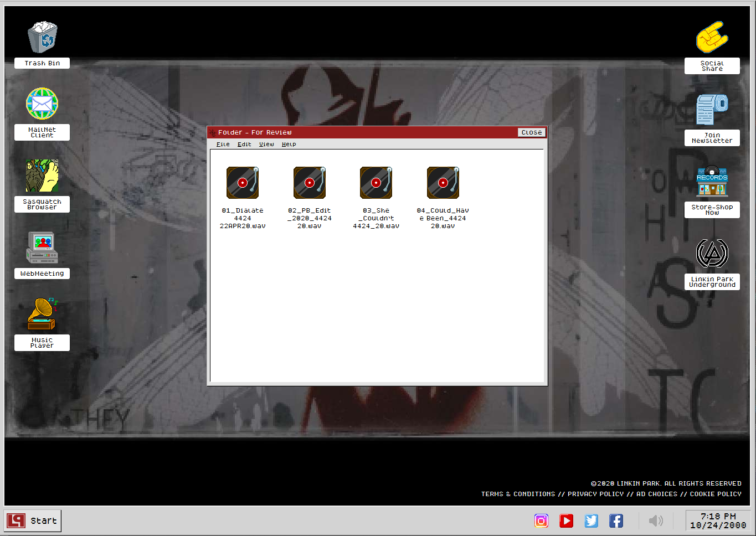Launch the Music Player gramophone icon
The image size is (756, 536).
[x=42, y=314]
